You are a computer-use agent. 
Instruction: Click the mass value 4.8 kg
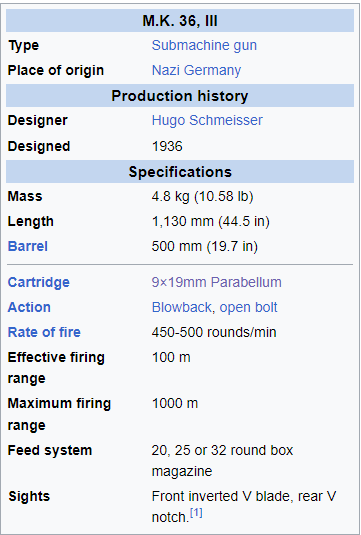click(x=171, y=197)
